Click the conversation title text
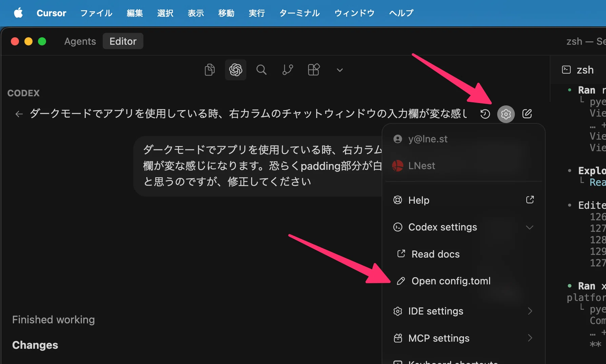This screenshot has height=364, width=606. coord(248,114)
